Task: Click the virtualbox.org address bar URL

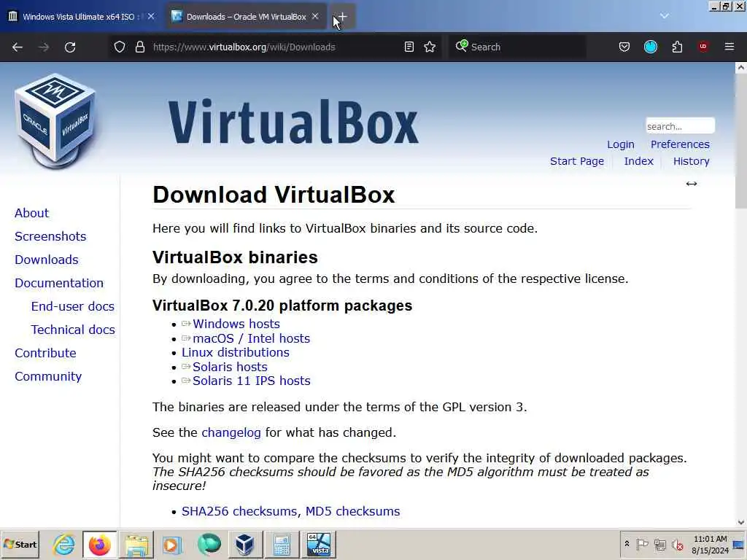Action: pyautogui.click(x=244, y=47)
